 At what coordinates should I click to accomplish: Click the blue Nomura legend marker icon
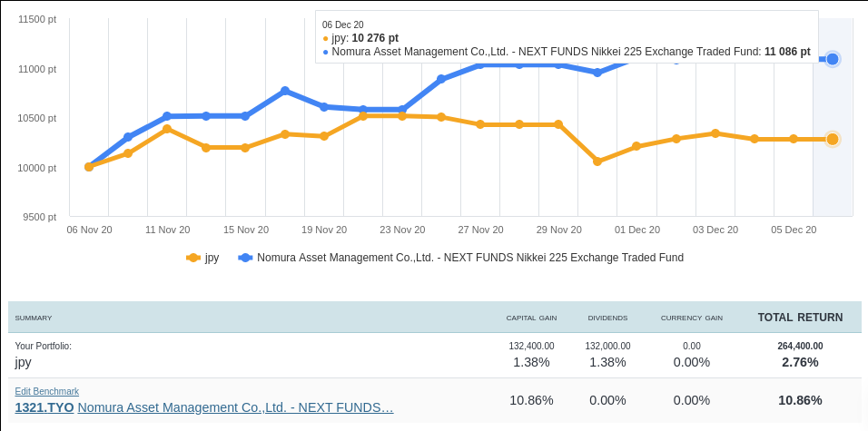[x=245, y=258]
